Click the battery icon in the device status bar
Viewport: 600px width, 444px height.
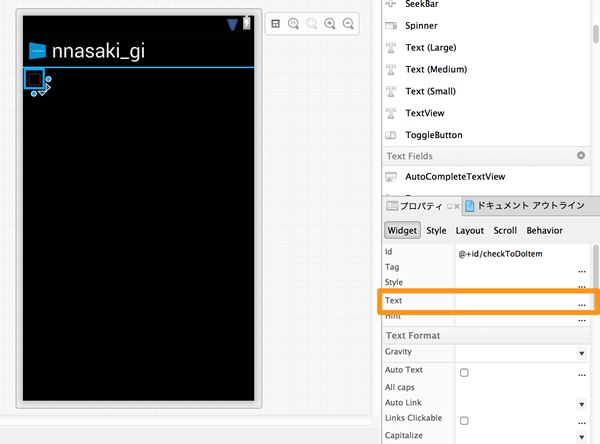coord(247,23)
